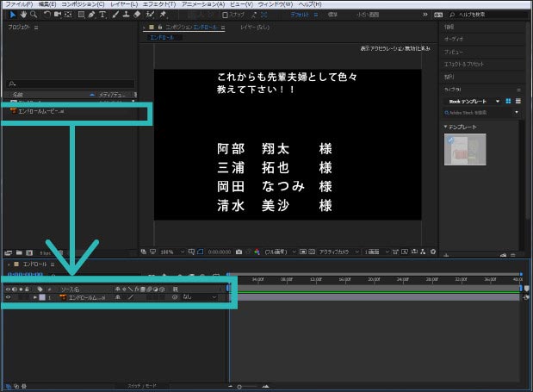Toggle the スナップ checkbox in the toolbar
The width and height of the screenshot is (533, 392).
pos(226,15)
